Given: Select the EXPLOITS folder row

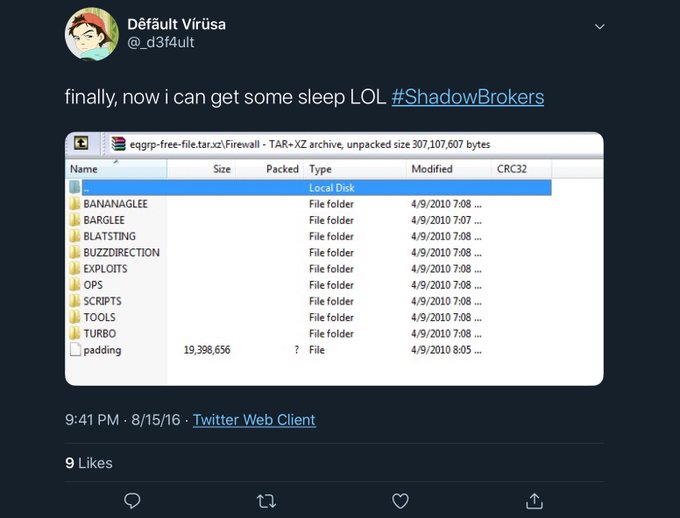Looking at the screenshot, I should coord(310,269).
